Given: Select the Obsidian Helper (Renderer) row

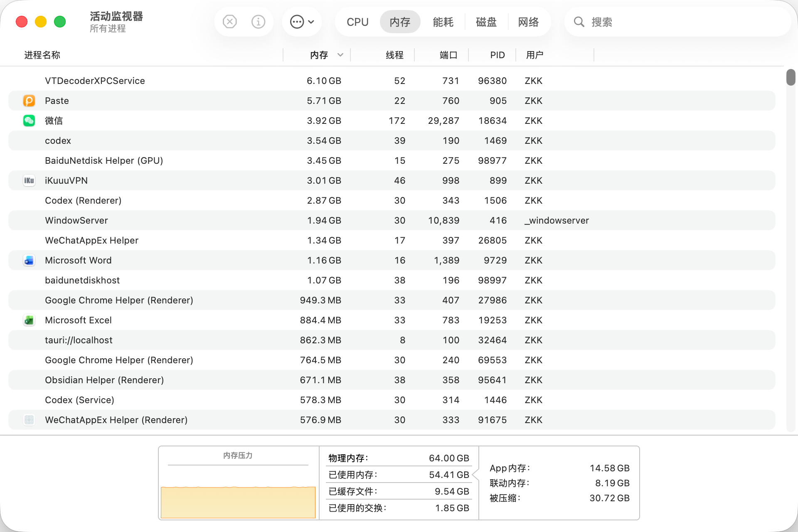Looking at the screenshot, I should coord(392,380).
